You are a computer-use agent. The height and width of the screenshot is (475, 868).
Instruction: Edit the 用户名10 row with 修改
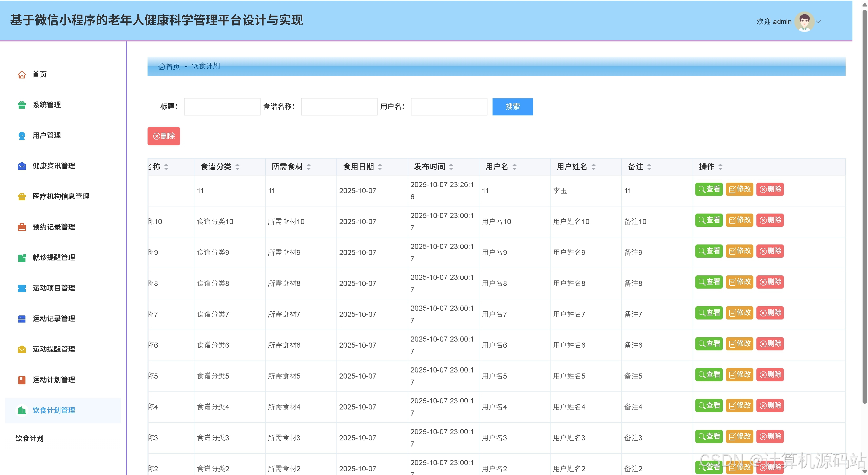[x=739, y=220]
